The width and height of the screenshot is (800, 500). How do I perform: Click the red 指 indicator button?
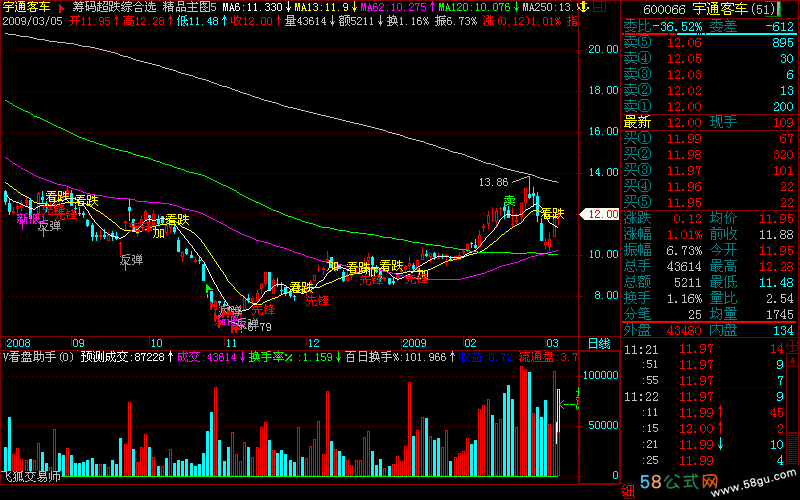(x=572, y=21)
